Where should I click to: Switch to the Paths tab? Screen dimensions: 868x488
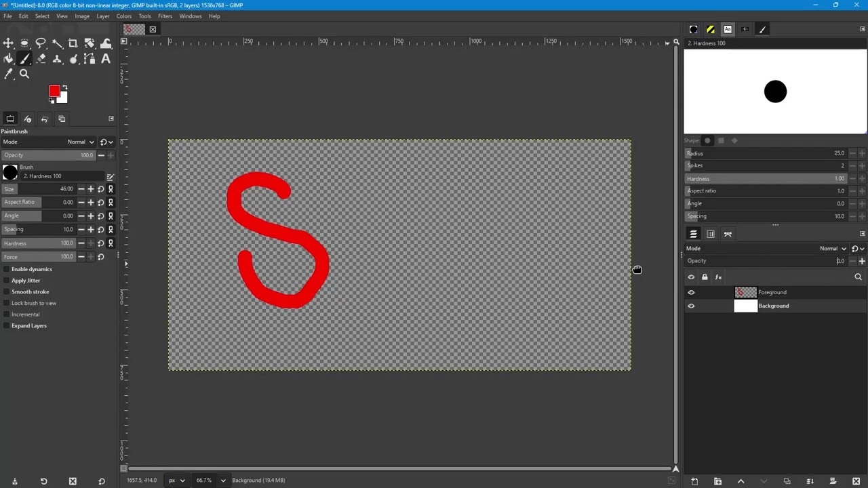728,235
